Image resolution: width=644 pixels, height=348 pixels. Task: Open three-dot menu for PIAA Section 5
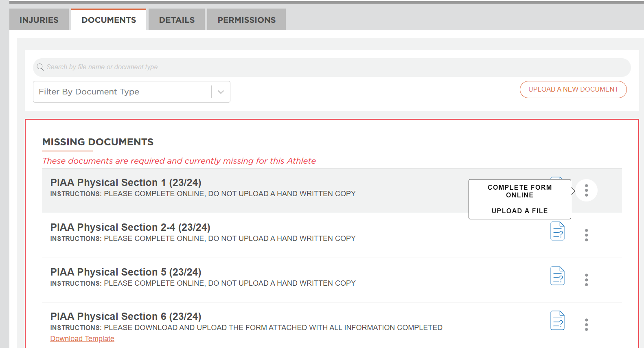(586, 280)
